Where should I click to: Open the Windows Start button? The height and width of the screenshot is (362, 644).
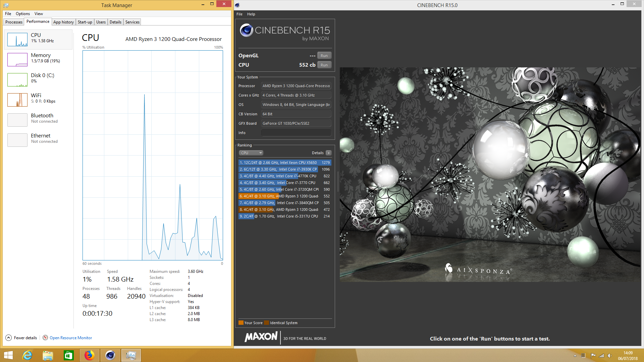click(8, 355)
